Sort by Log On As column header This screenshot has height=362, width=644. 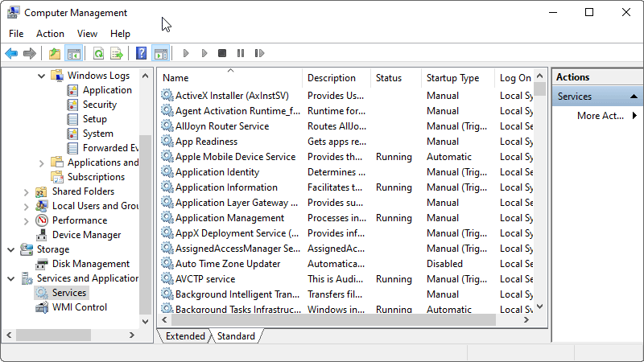[x=515, y=78]
